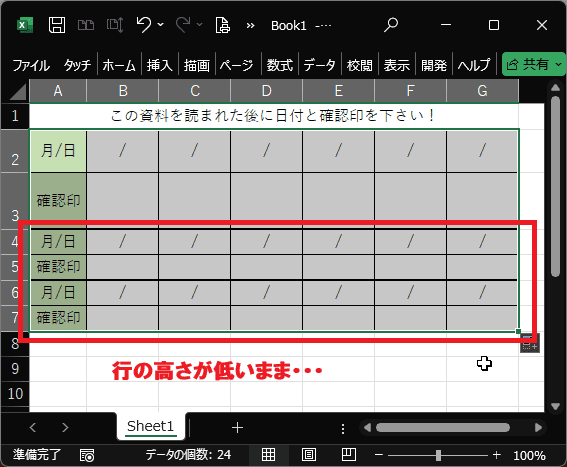Select row 8 header
The image size is (567, 467).
[x=15, y=343]
